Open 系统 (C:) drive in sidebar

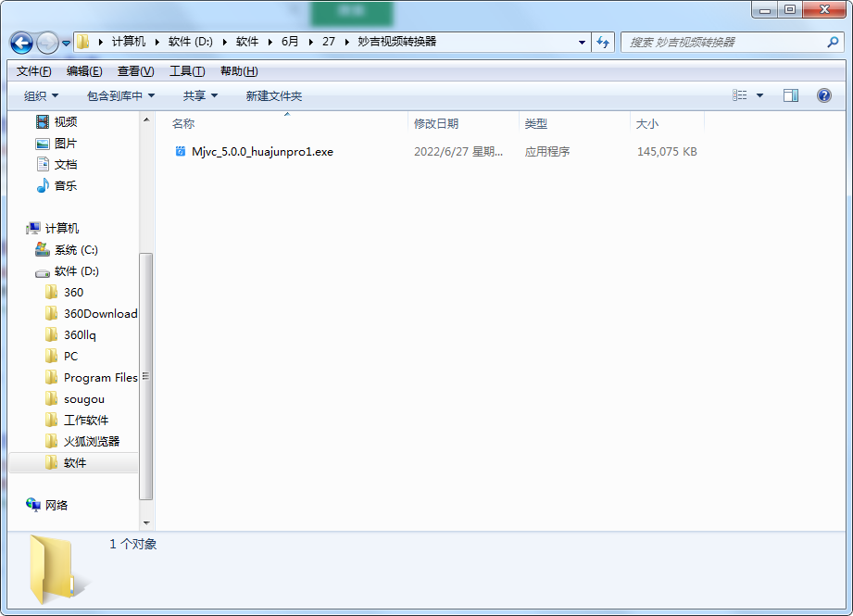point(67,250)
